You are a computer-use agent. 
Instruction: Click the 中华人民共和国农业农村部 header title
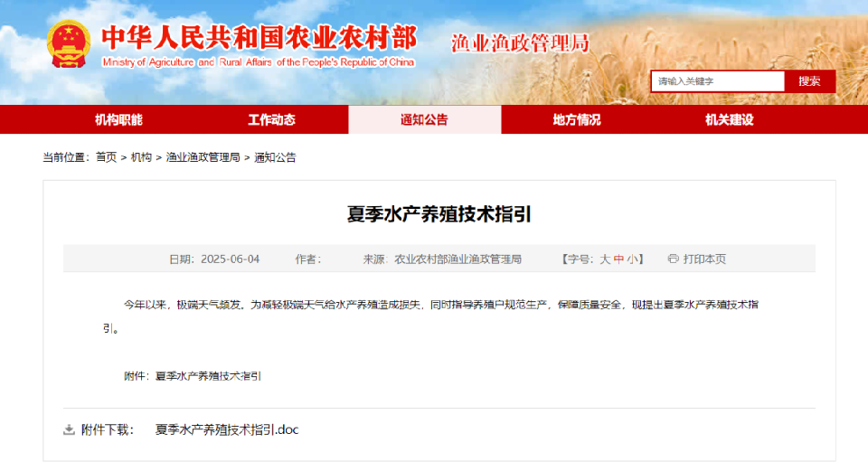pos(259,38)
